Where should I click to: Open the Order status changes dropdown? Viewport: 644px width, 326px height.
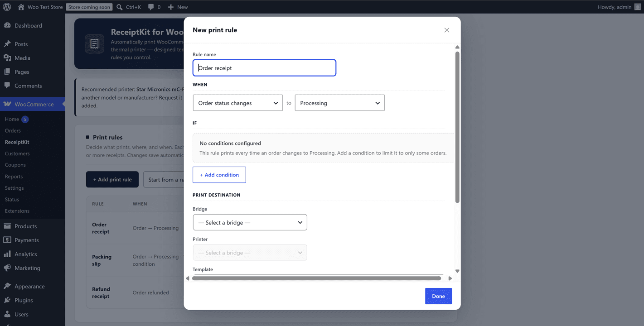coord(238,103)
